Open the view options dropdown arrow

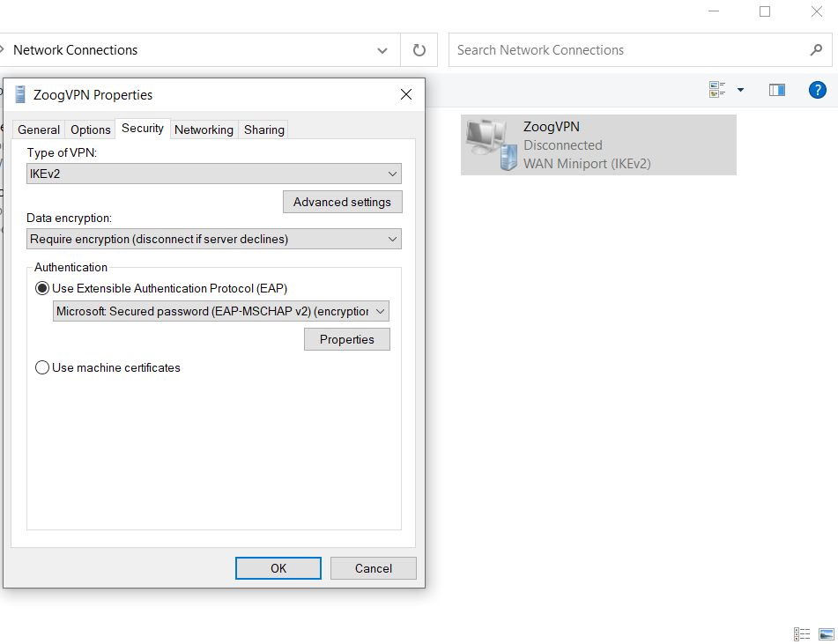click(740, 90)
